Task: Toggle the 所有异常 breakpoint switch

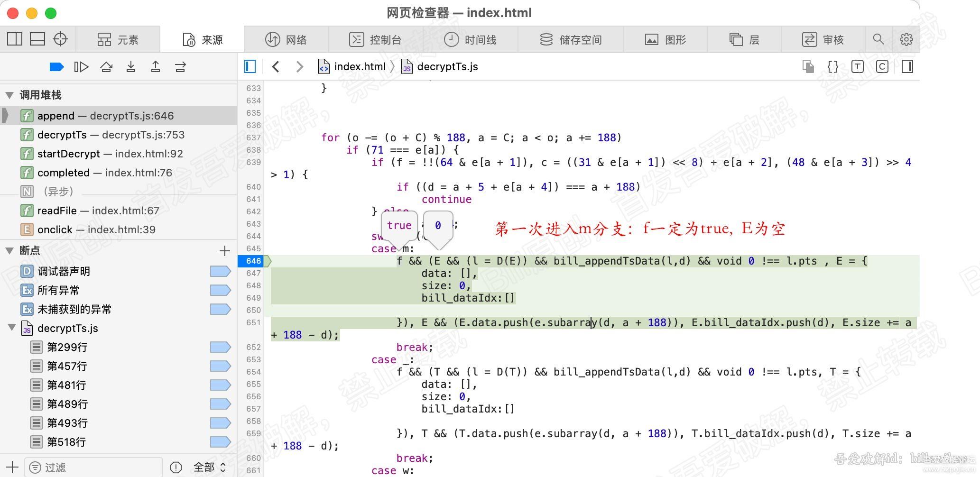Action: point(220,290)
